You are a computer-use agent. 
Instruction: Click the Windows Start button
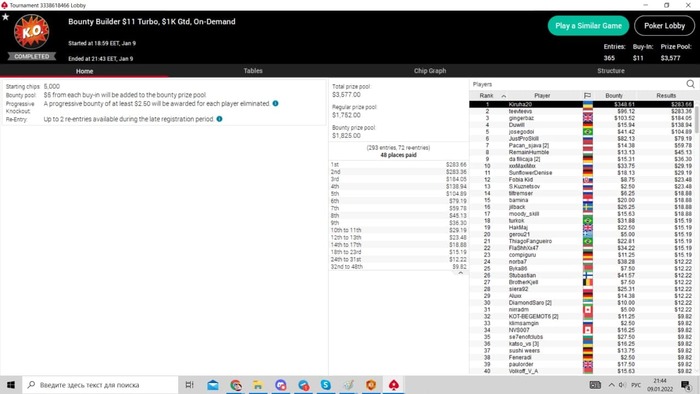pos(11,385)
